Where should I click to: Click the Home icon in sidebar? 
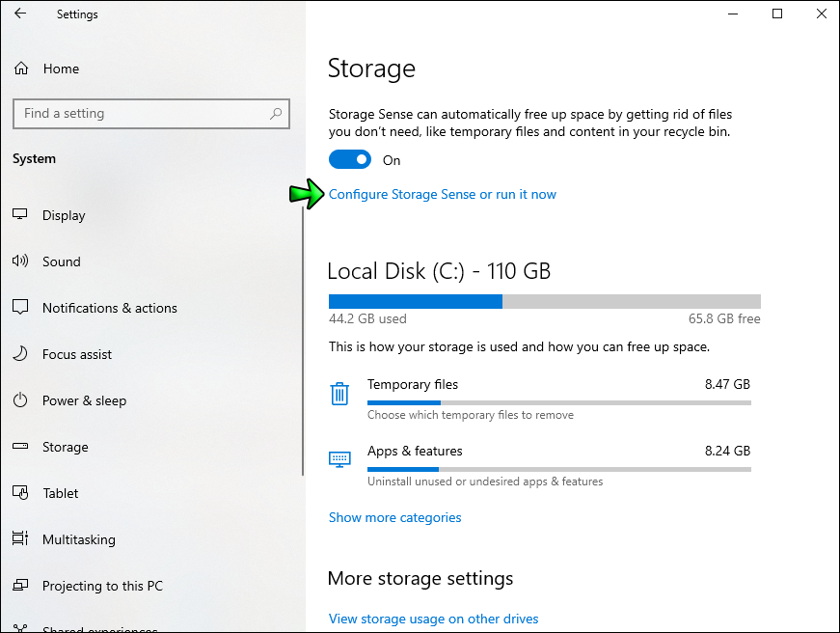tap(20, 69)
